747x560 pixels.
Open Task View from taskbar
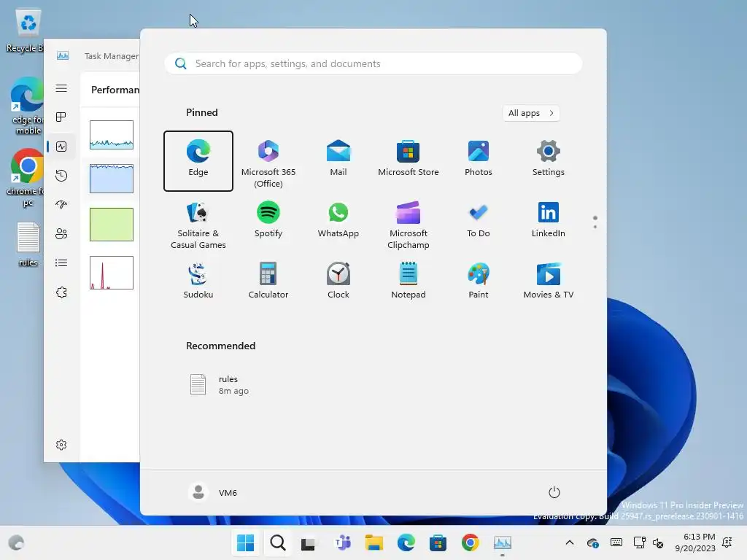(309, 542)
